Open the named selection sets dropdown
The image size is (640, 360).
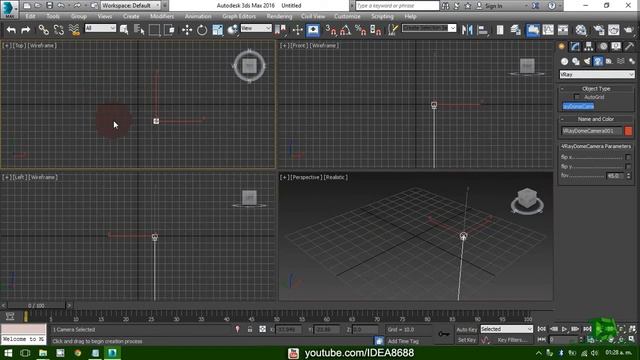pyautogui.click(x=429, y=28)
